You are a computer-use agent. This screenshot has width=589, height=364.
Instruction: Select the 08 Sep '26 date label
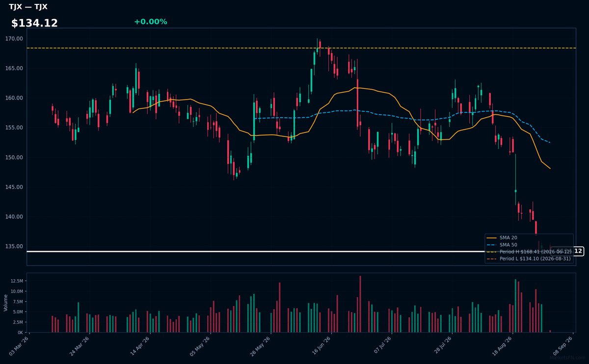pos(563,346)
